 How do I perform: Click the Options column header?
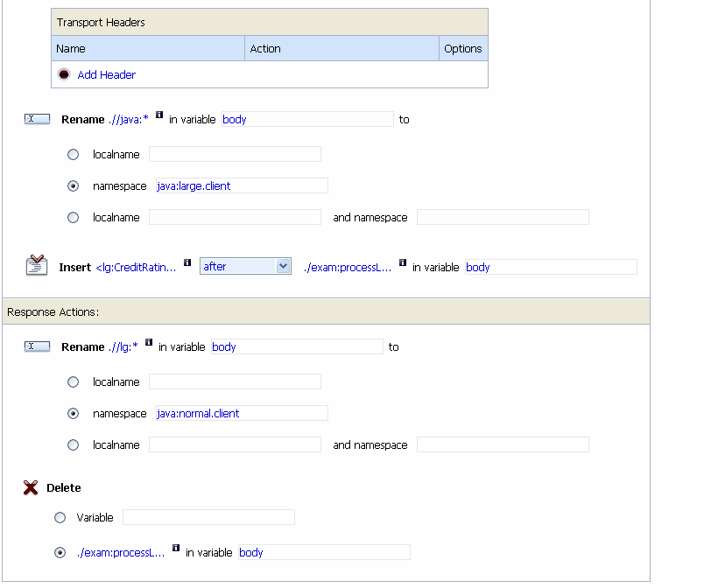point(463,48)
